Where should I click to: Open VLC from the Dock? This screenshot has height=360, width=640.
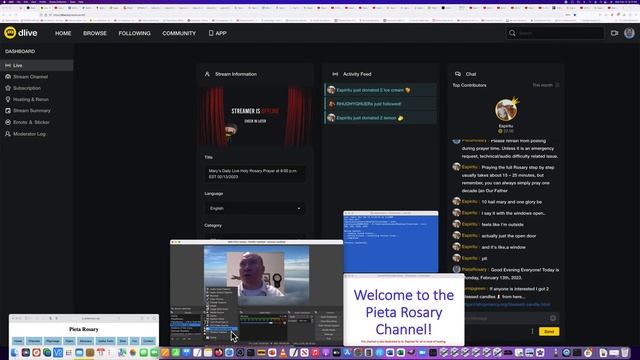coord(283,353)
